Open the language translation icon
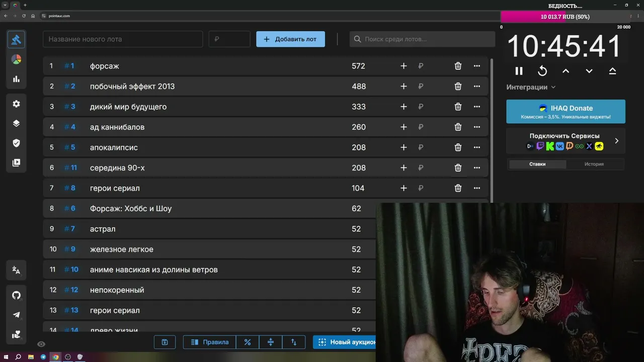Viewport: 644px width, 362px height. (x=16, y=270)
